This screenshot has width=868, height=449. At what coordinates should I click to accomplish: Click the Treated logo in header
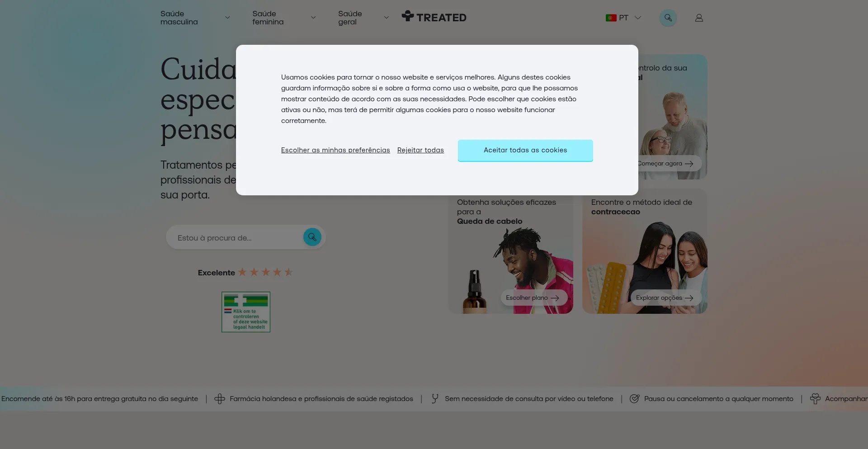[x=434, y=17]
